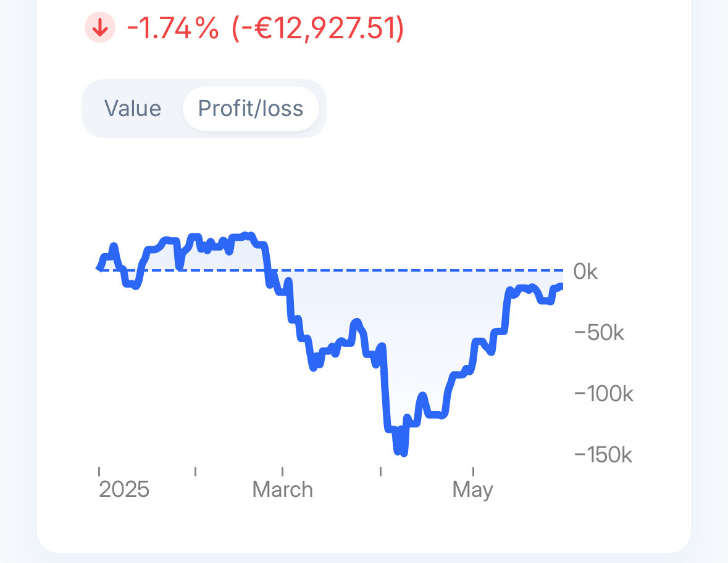The width and height of the screenshot is (728, 563).
Task: Click the unlabeled tick between March and May
Action: click(380, 472)
